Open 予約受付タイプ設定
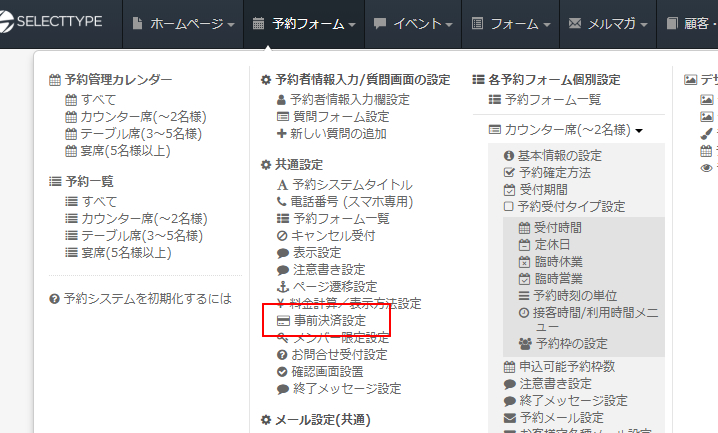Screen dimensions: 718x433 [564, 206]
